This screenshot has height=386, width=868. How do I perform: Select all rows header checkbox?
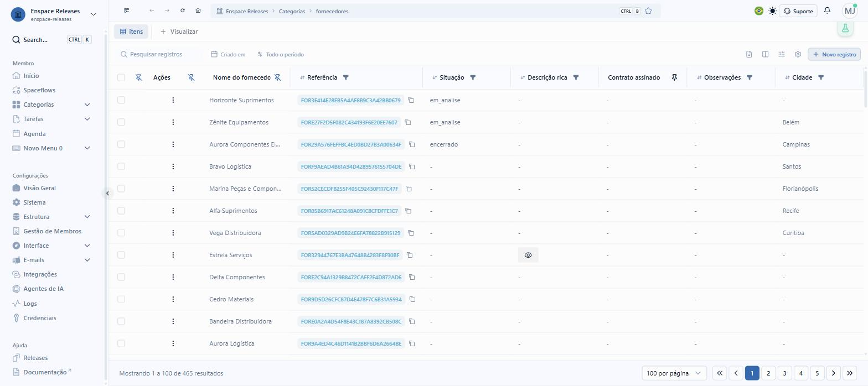pyautogui.click(x=121, y=77)
